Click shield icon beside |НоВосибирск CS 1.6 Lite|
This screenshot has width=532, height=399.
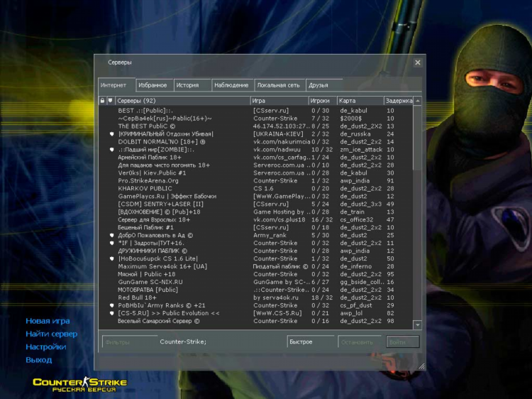point(111,258)
